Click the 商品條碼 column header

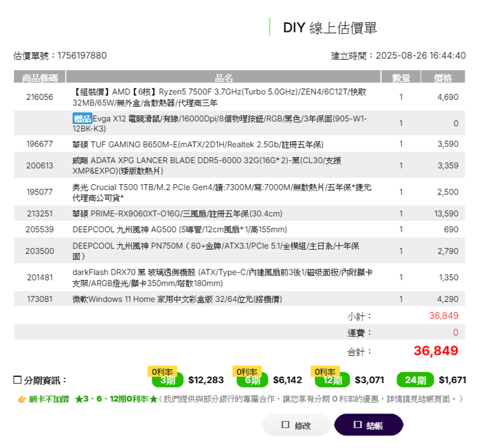pos(40,77)
